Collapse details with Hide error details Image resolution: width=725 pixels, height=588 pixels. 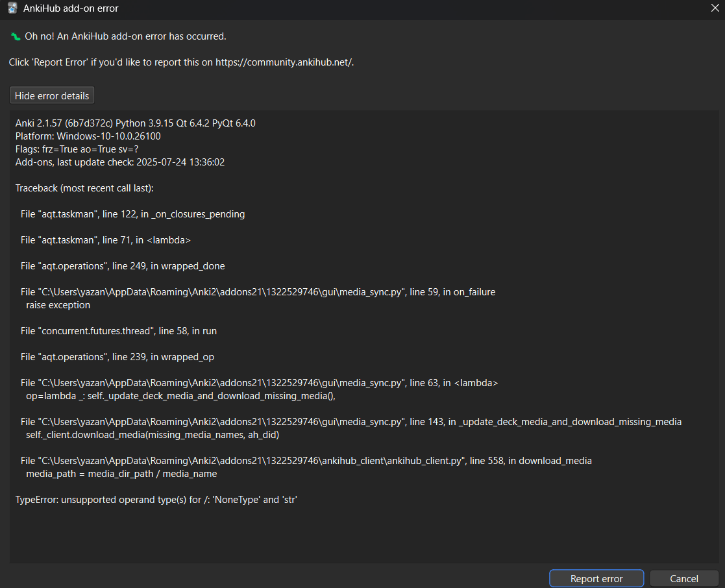(x=52, y=95)
